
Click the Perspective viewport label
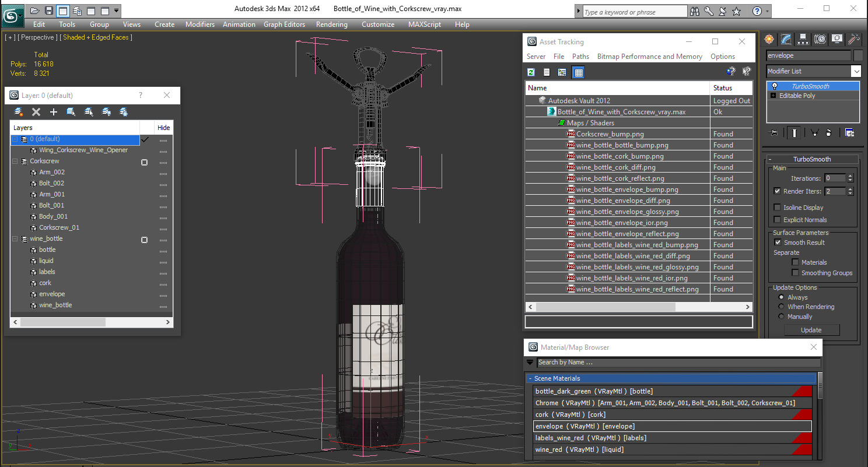coord(37,37)
